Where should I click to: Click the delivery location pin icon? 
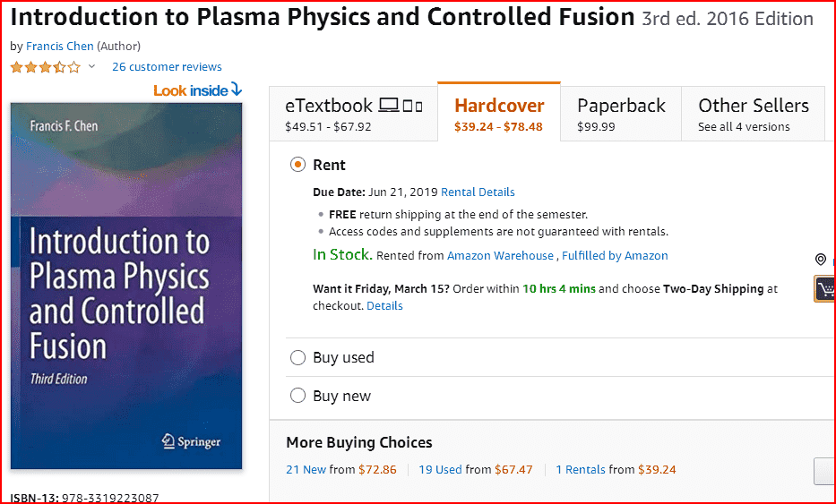[x=820, y=260]
